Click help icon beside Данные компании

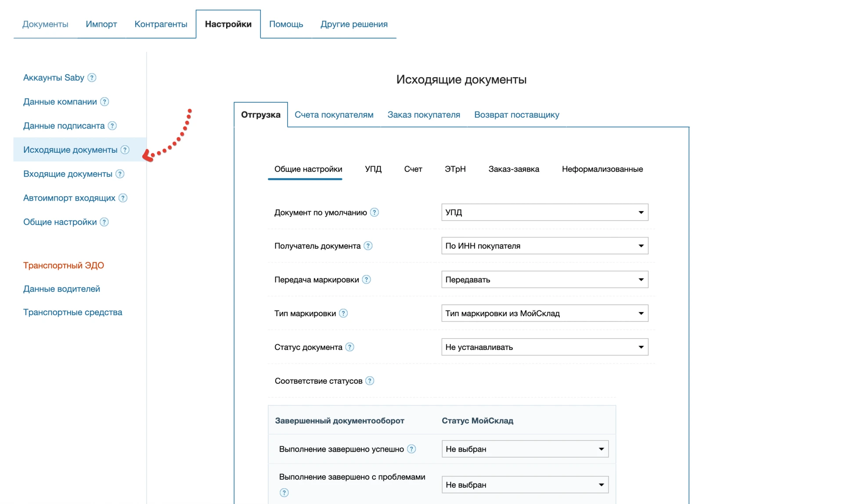tap(104, 102)
